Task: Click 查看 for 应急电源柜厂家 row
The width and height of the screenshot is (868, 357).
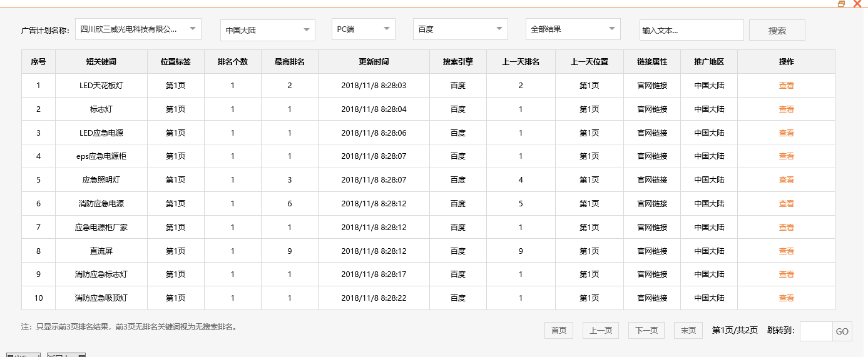Action: [x=786, y=228]
